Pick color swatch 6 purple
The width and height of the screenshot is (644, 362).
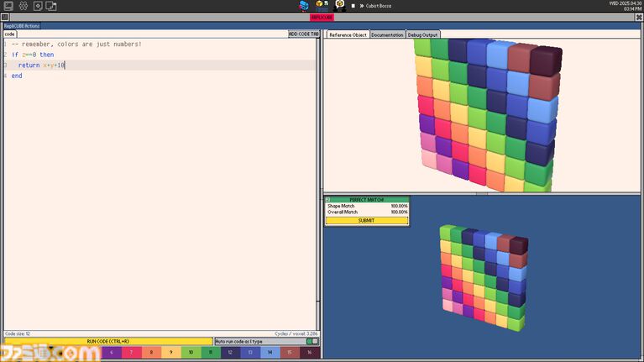pyautogui.click(x=112, y=353)
